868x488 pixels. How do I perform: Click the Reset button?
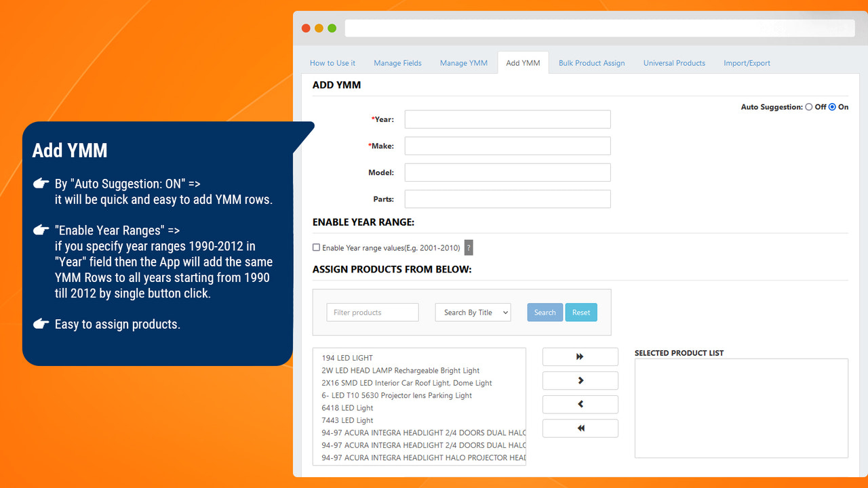[x=580, y=312]
